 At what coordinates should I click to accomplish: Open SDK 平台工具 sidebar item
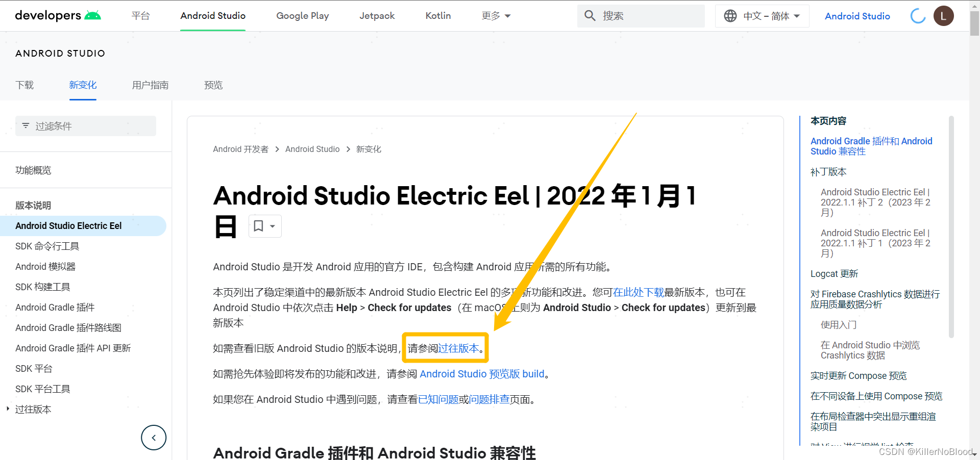(x=43, y=389)
